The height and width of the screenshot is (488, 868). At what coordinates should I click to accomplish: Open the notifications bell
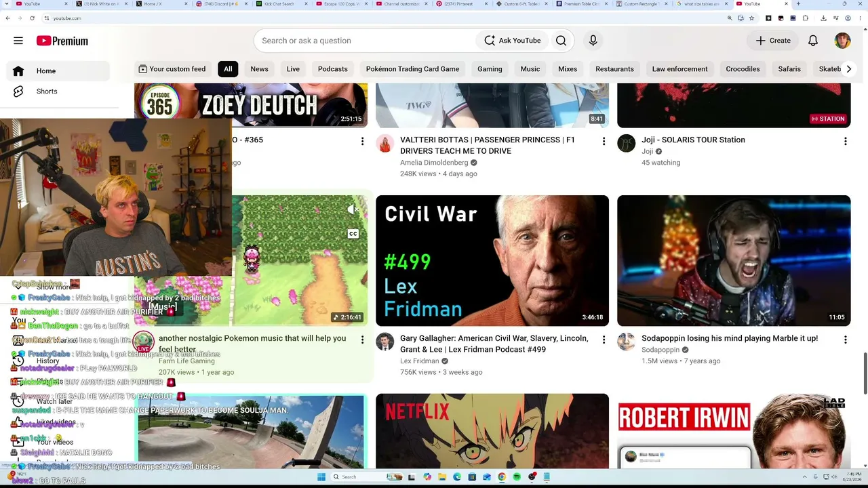813,41
